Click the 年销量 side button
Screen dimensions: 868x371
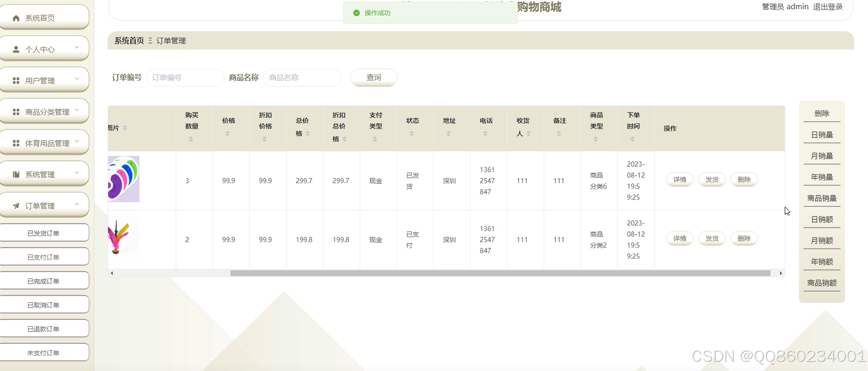pos(822,177)
